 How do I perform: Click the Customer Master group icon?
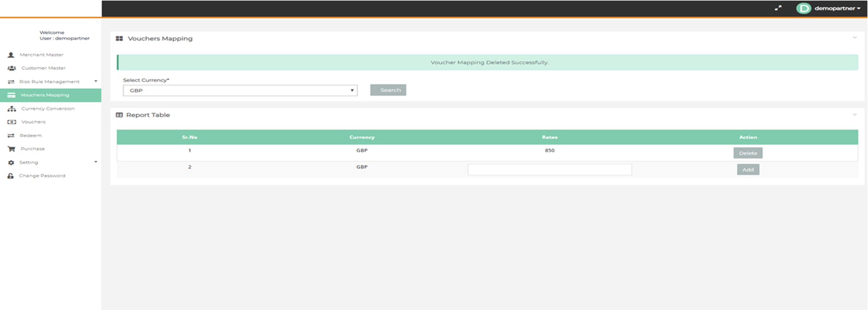point(12,68)
